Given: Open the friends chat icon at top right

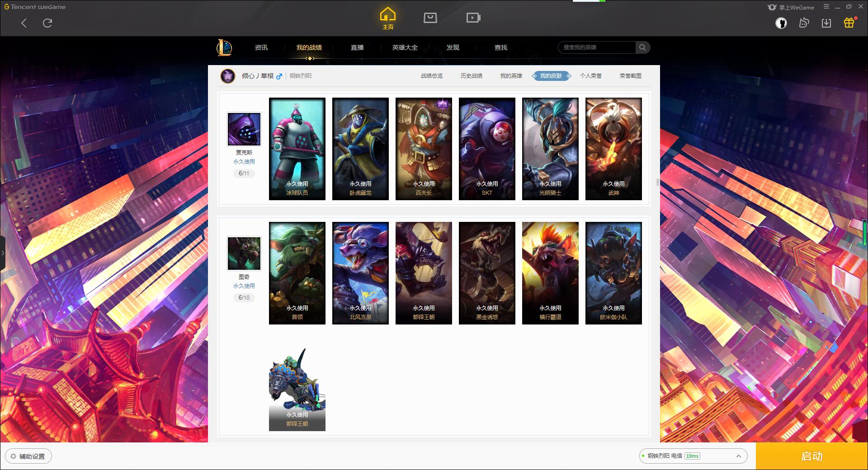Looking at the screenshot, I should [x=804, y=23].
